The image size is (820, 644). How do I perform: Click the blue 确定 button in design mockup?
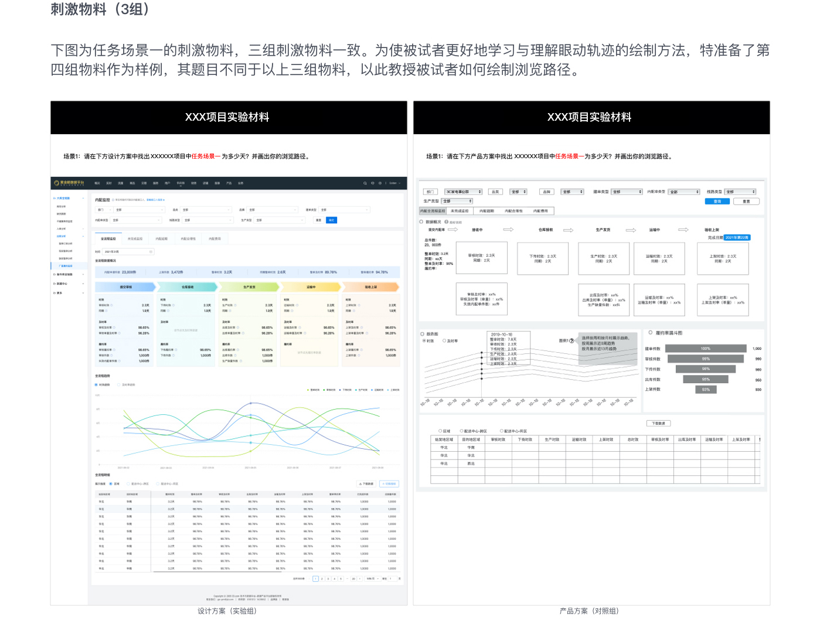click(x=331, y=220)
